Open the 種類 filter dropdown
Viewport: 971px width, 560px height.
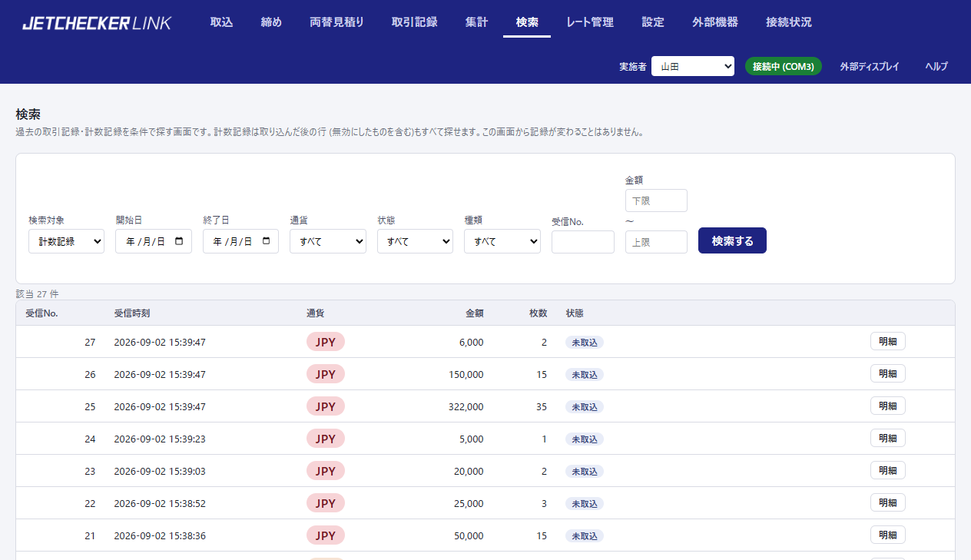click(x=502, y=241)
